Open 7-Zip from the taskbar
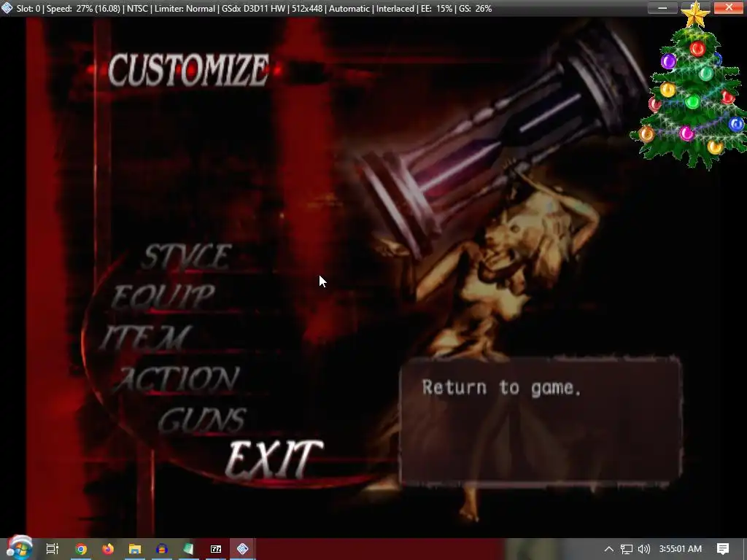Screen dimensions: 747x560 pos(216,549)
